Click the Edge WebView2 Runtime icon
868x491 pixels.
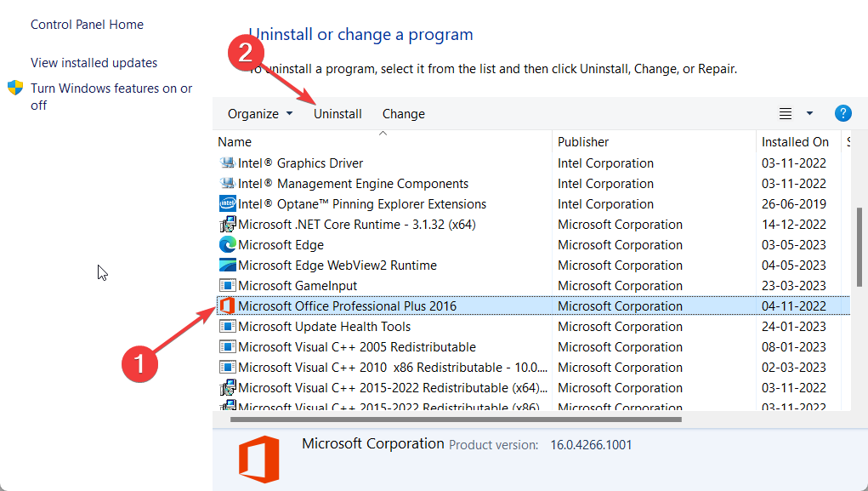pos(228,265)
